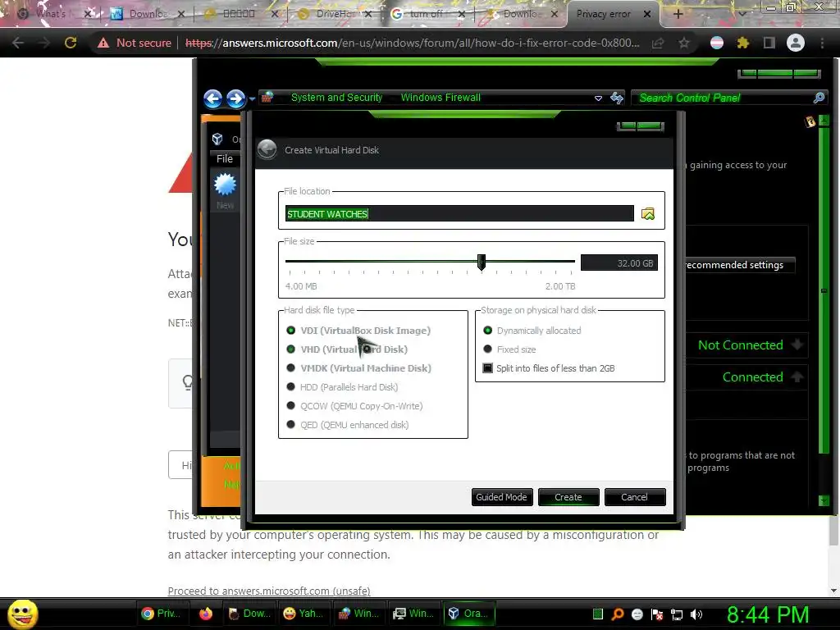Click the smiley Start button
840x630 pixels.
point(22,614)
